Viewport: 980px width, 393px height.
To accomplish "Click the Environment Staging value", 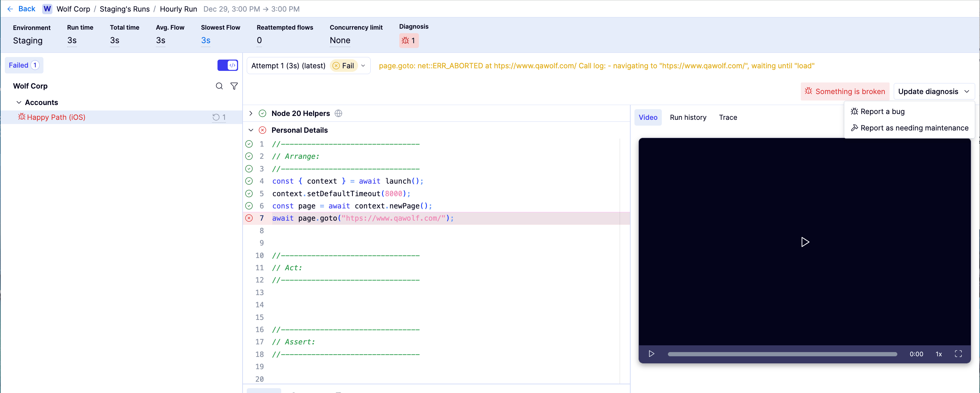I will coord(27,41).
